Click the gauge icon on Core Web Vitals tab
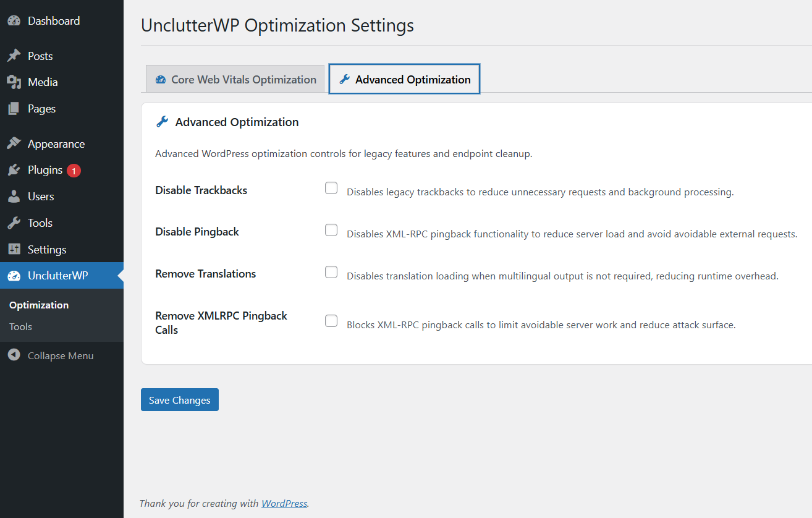This screenshot has height=518, width=812. [161, 79]
